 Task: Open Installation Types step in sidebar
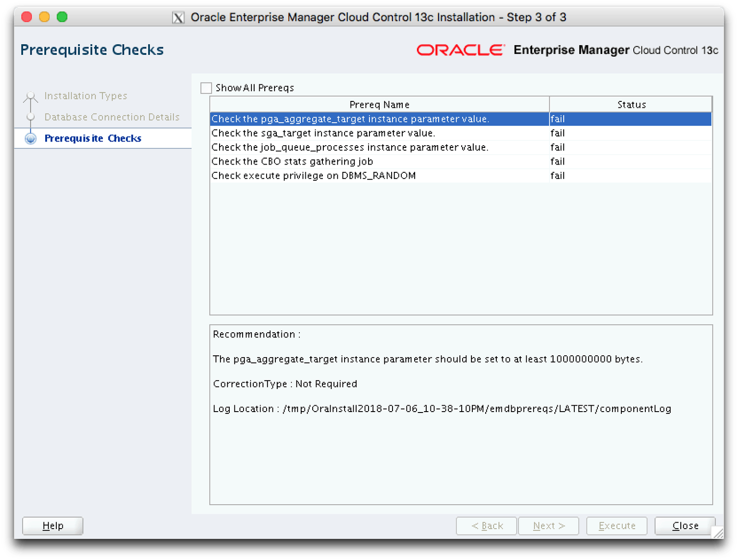click(x=85, y=96)
